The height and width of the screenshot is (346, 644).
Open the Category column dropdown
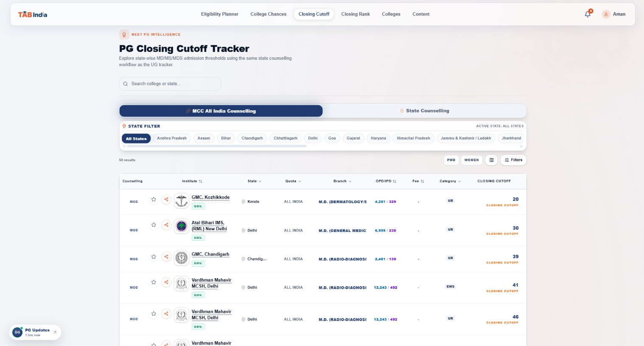(x=450, y=181)
